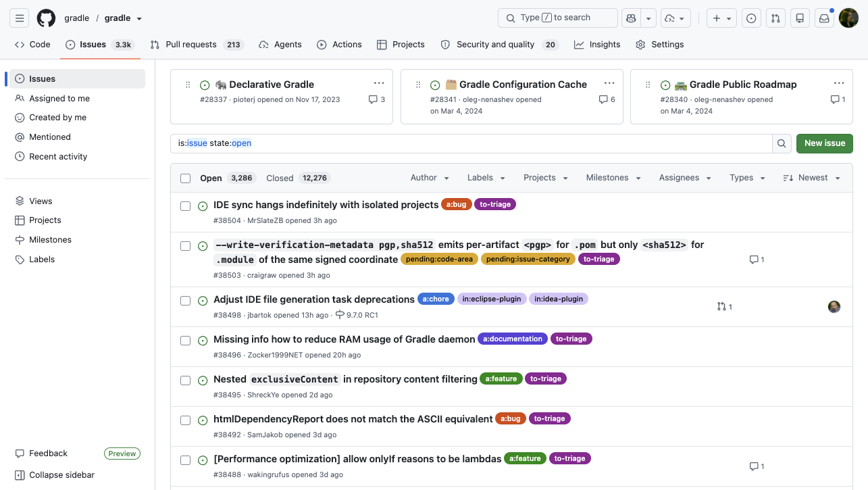
Task: Open the Declarative Gradle pinned issue
Action: point(272,84)
